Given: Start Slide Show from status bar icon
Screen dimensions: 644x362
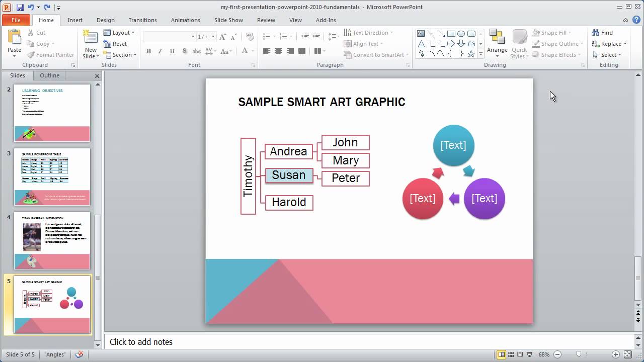Looking at the screenshot, I should [529, 354].
